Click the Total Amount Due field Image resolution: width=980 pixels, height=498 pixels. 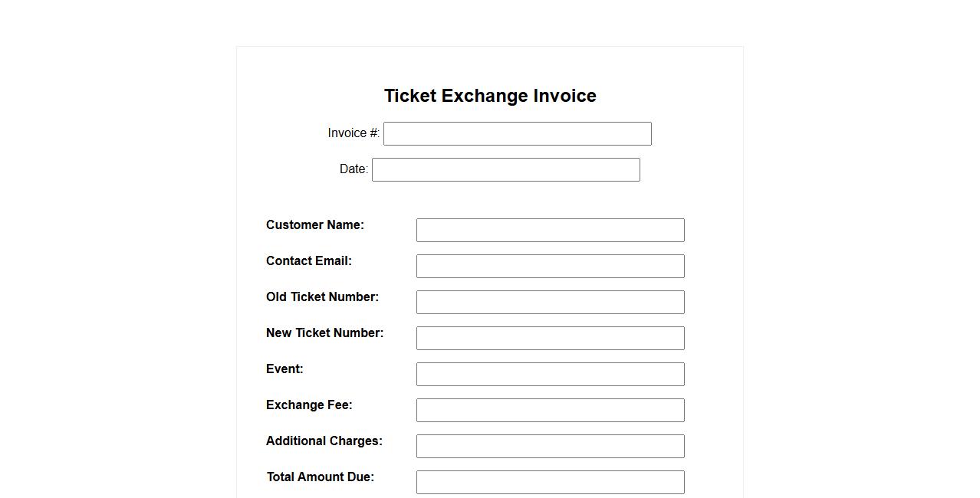point(550,482)
